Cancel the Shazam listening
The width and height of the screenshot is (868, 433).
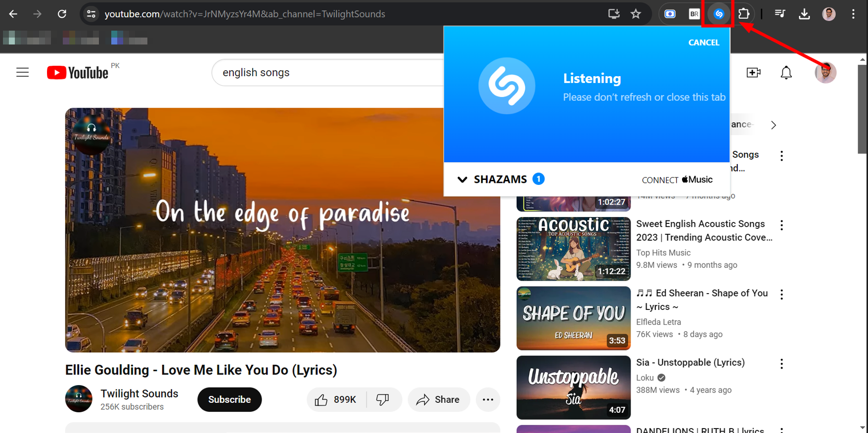(703, 43)
